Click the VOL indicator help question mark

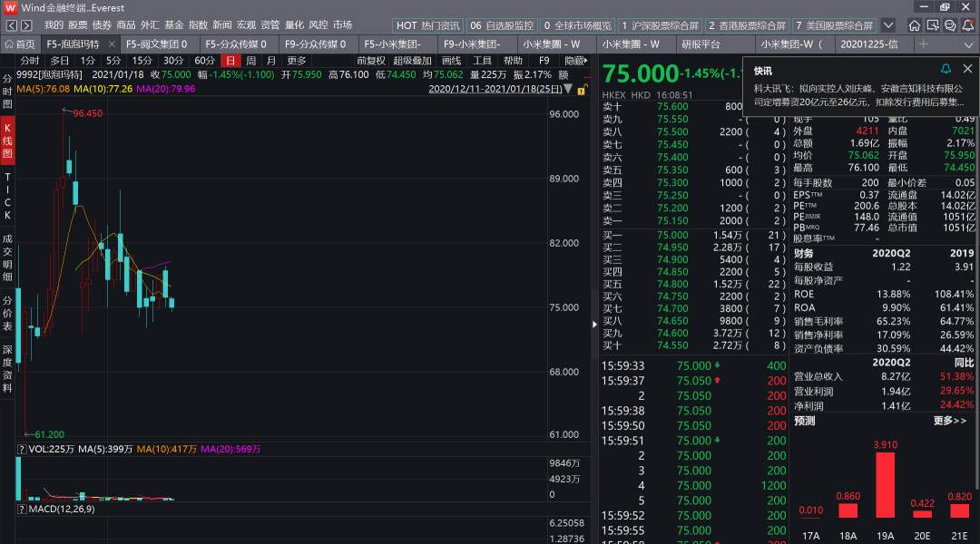21,449
